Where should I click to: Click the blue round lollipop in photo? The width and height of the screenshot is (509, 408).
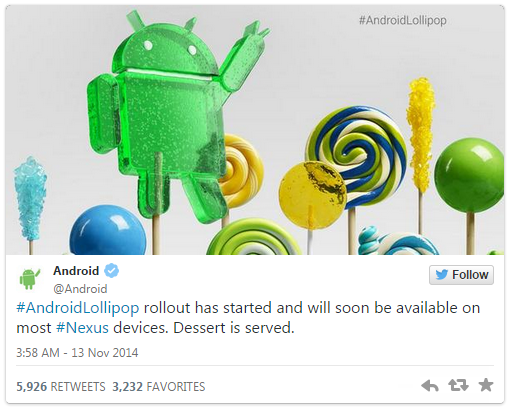pyautogui.click(x=108, y=231)
